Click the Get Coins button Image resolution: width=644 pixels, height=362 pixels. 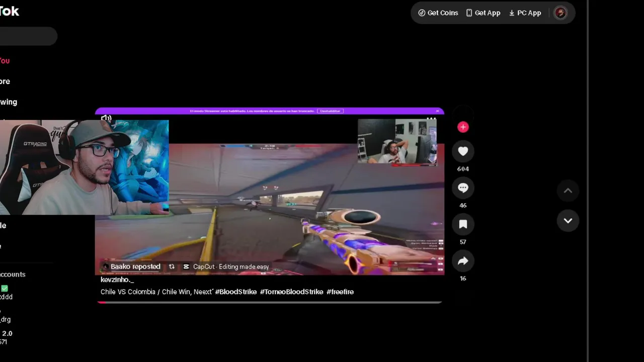click(438, 13)
